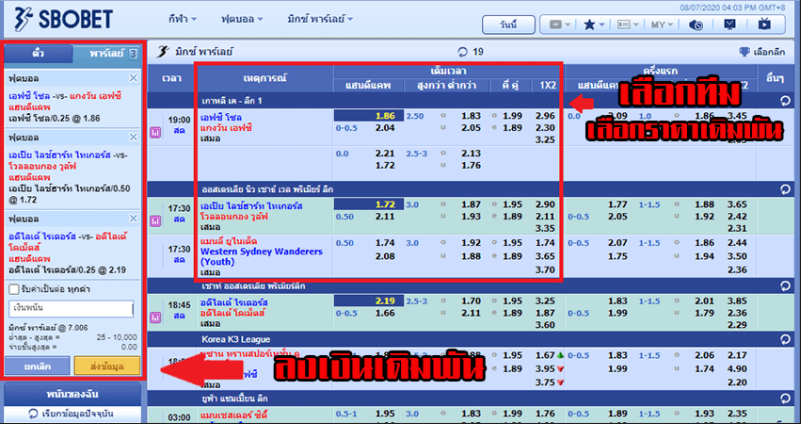Click the เวลา time column header

click(172, 78)
